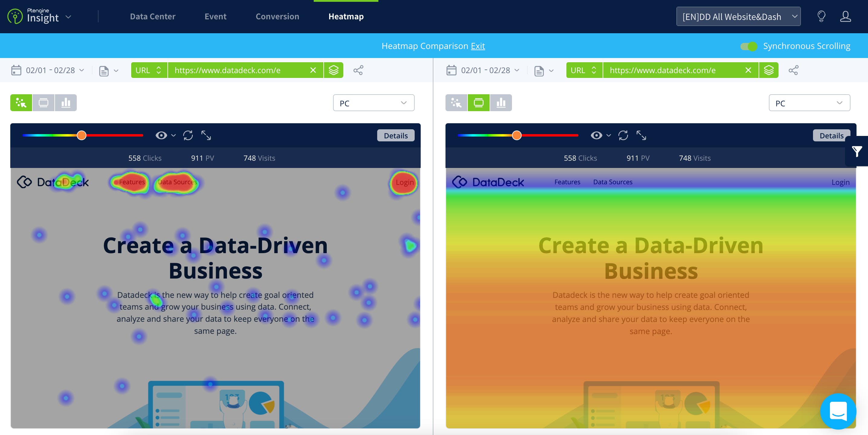Switch left panel to attention heatmap view
This screenshot has height=435, width=868.
(x=44, y=103)
